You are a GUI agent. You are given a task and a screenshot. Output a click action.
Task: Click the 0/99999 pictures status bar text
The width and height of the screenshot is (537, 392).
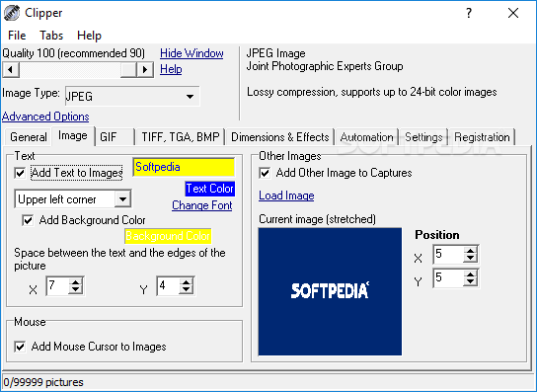point(43,382)
